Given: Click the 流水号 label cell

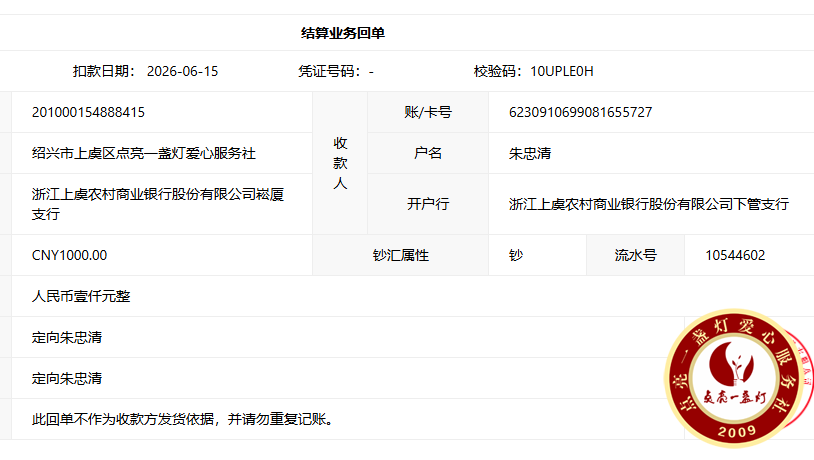Looking at the screenshot, I should coord(635,255).
